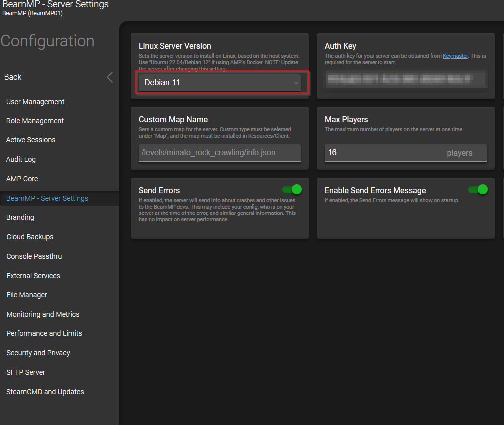Open the Keymaster link
The width and height of the screenshot is (504, 425).
click(455, 56)
